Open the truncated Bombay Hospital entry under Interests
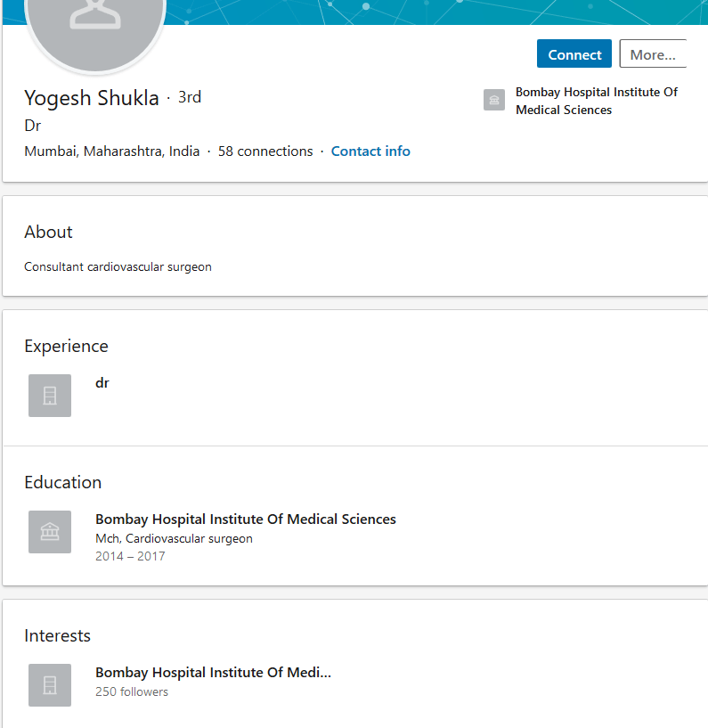 click(213, 673)
